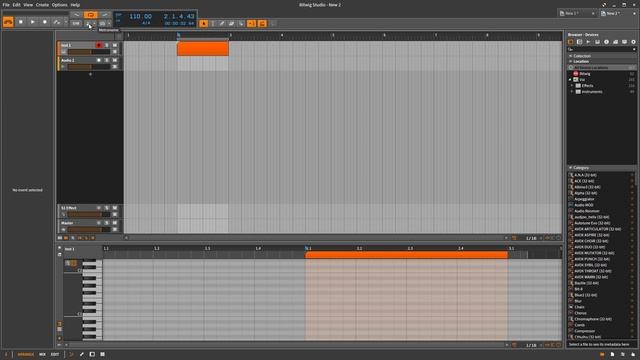
Task: Select the Eraser tool
Action: click(x=231, y=24)
